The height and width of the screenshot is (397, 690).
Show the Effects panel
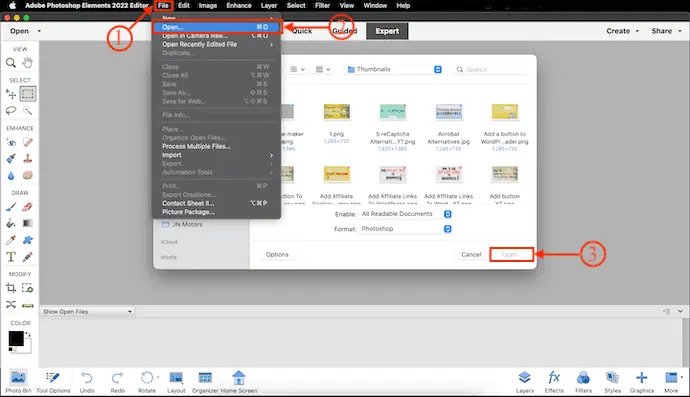[554, 381]
